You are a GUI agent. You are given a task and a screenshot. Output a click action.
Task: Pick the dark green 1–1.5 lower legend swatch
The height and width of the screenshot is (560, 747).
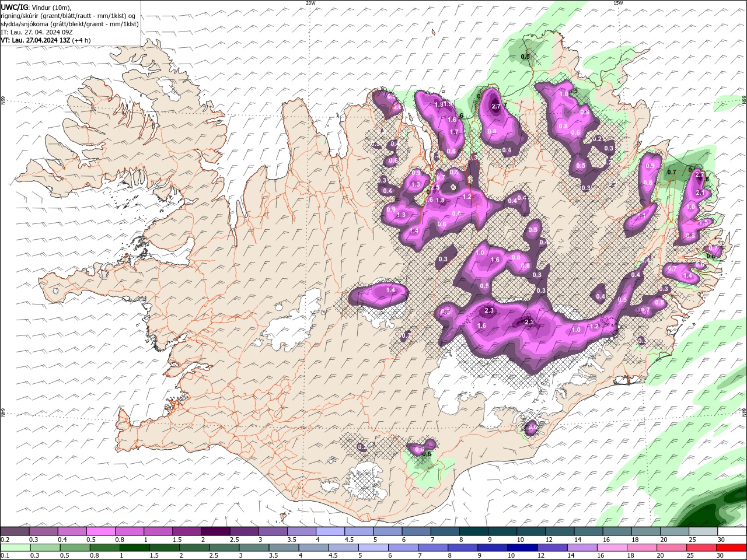click(x=135, y=547)
